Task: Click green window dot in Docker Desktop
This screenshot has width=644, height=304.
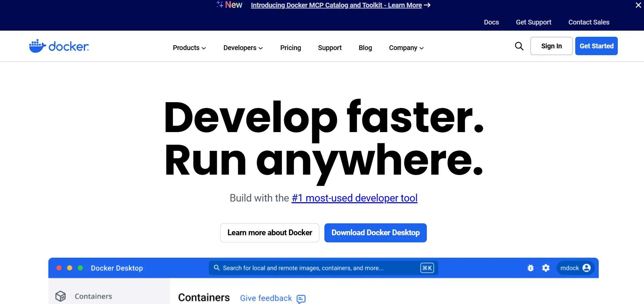Action: (80, 268)
